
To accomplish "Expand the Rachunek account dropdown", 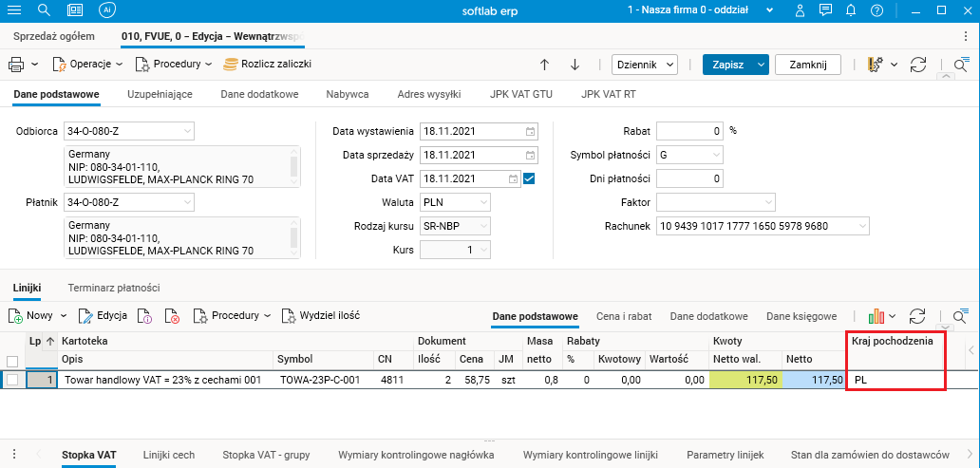I will 862,226.
